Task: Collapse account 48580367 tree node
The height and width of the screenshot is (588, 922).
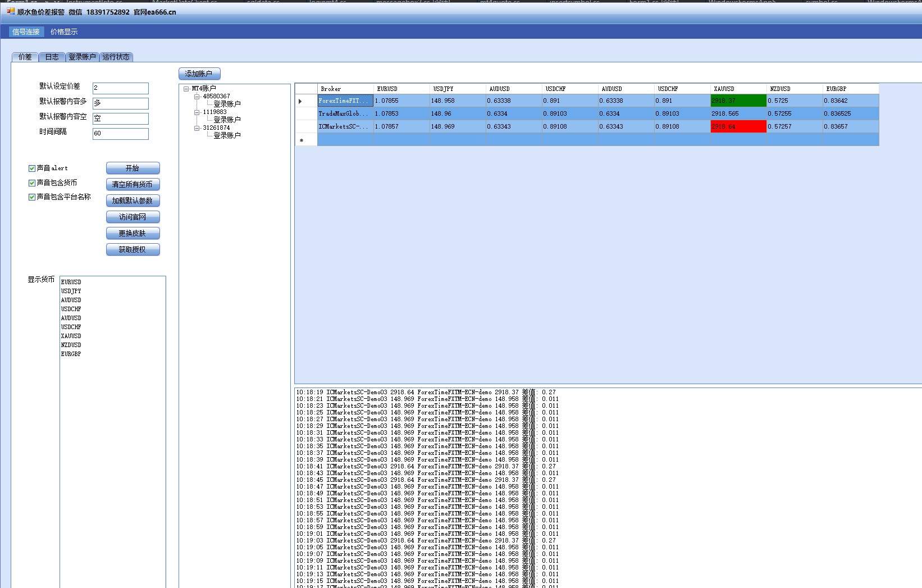Action: [x=197, y=97]
